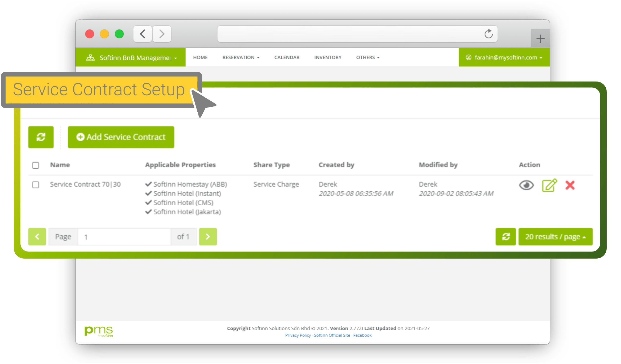Click Softinn Hotel (CMS) property entry
The height and width of the screenshot is (364, 621).
point(179,203)
